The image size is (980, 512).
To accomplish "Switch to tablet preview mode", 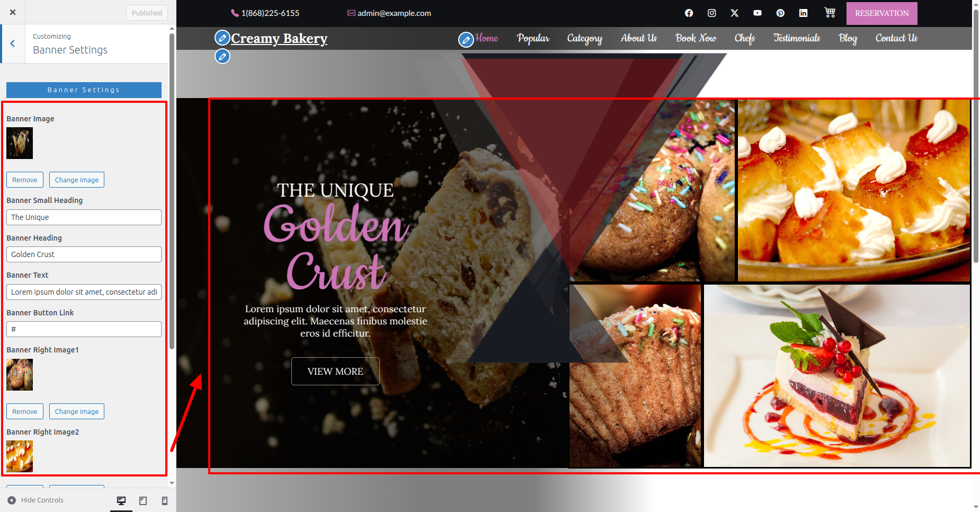I will pyautogui.click(x=143, y=500).
